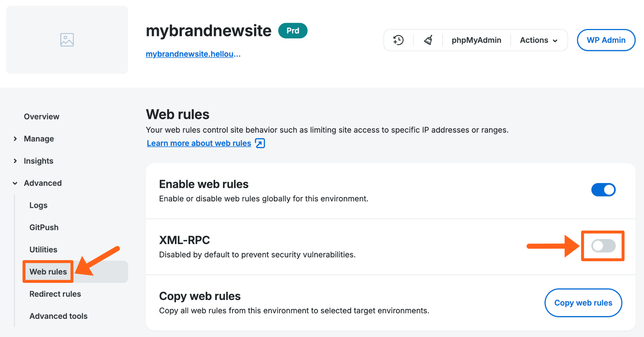The image size is (644, 337).
Task: Go to GitPush settings
Action: click(x=44, y=227)
